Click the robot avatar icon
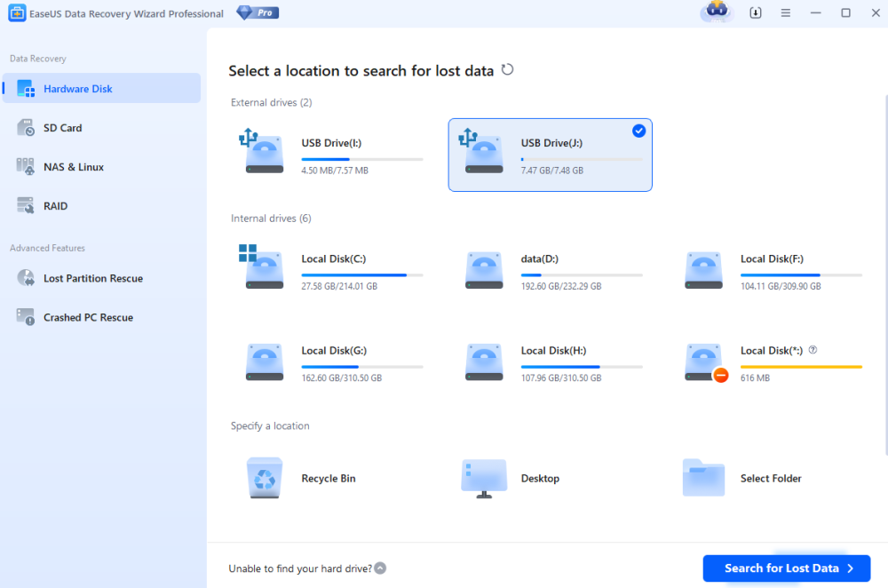888x588 pixels. pos(716,12)
